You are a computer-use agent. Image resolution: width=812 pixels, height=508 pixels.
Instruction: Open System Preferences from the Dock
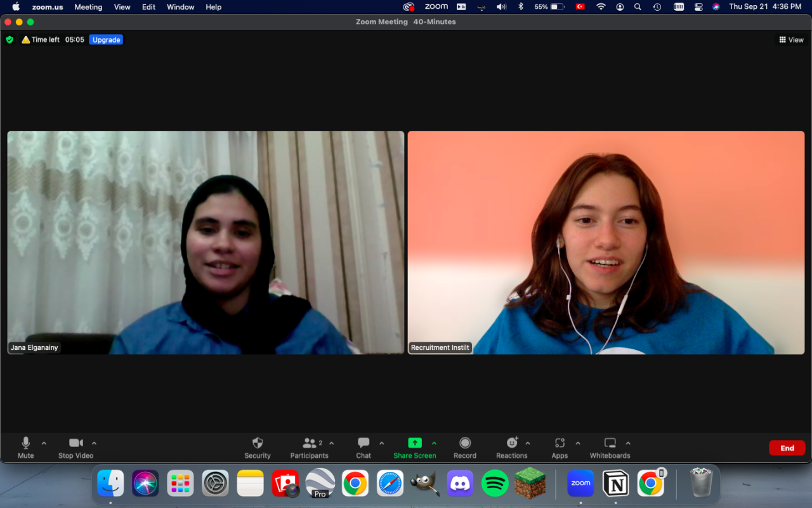click(x=216, y=484)
